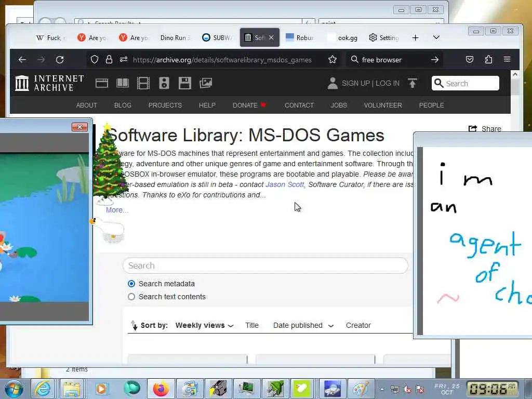This screenshot has height=399, width=532.
Task: Open the BLOG menu item
Action: pyautogui.click(x=123, y=105)
